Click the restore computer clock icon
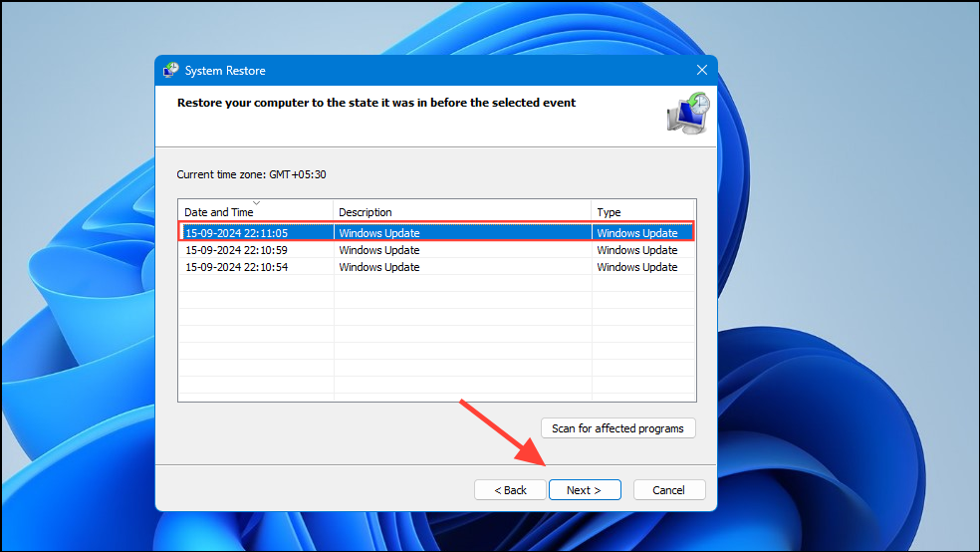Screen dimensions: 980x552 pos(687,114)
